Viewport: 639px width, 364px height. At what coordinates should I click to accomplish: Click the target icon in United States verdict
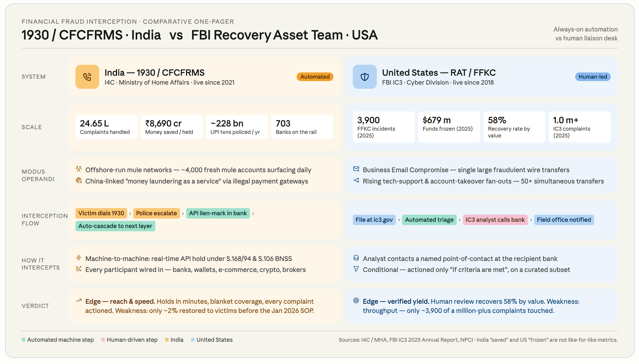(356, 300)
